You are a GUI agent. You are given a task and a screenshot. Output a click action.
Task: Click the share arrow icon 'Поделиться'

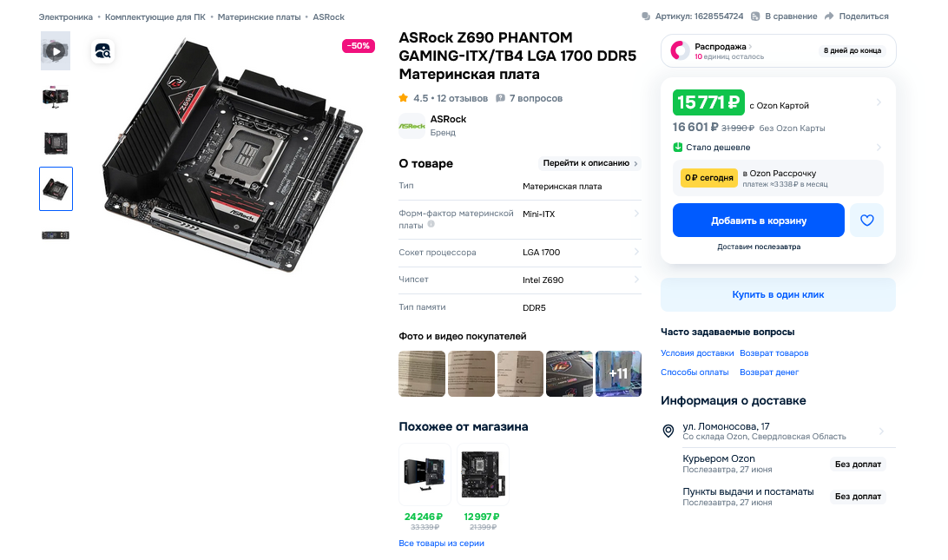click(829, 16)
